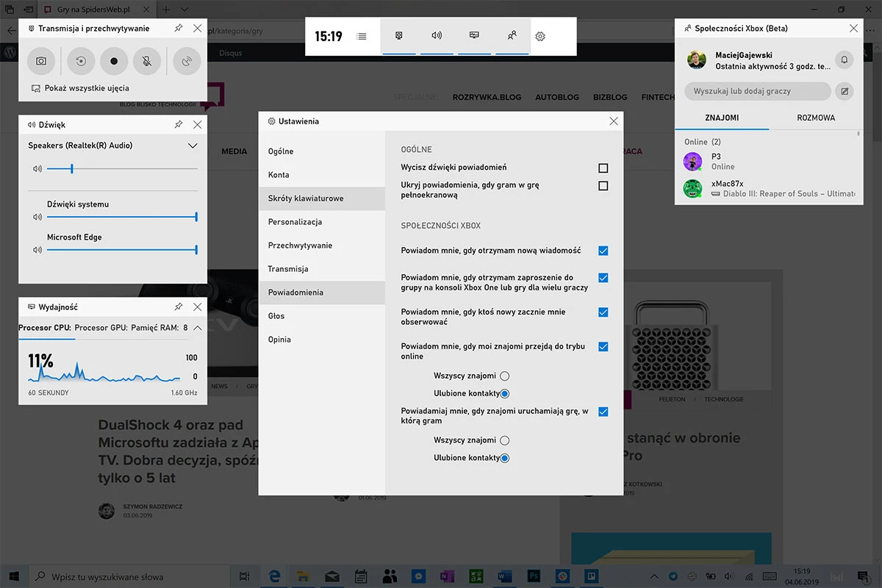
Task: Open notifications bell in Xbox Social
Action: tap(845, 60)
